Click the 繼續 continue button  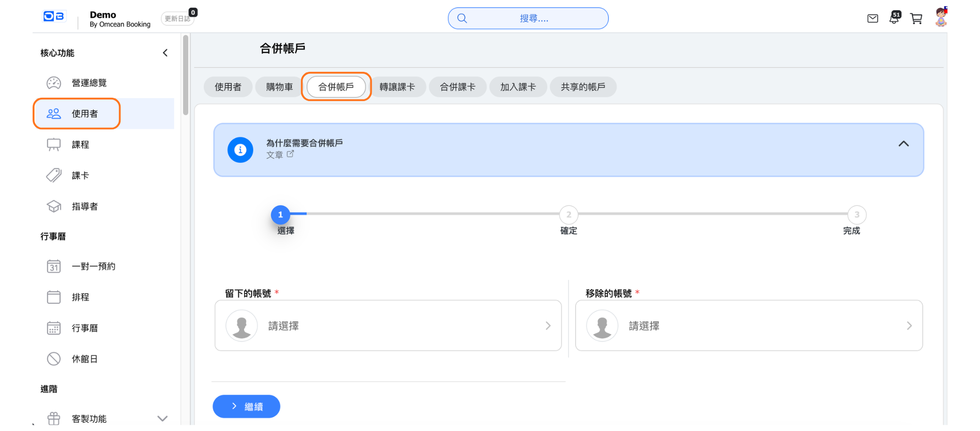246,407
